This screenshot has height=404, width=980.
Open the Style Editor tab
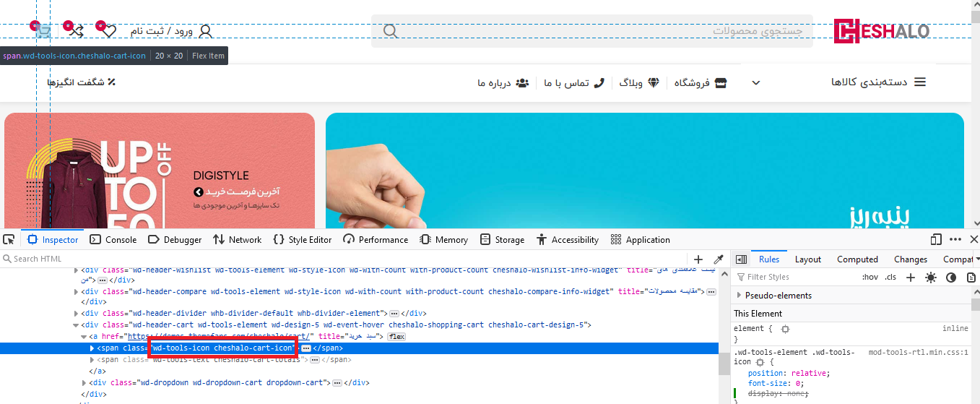click(303, 240)
